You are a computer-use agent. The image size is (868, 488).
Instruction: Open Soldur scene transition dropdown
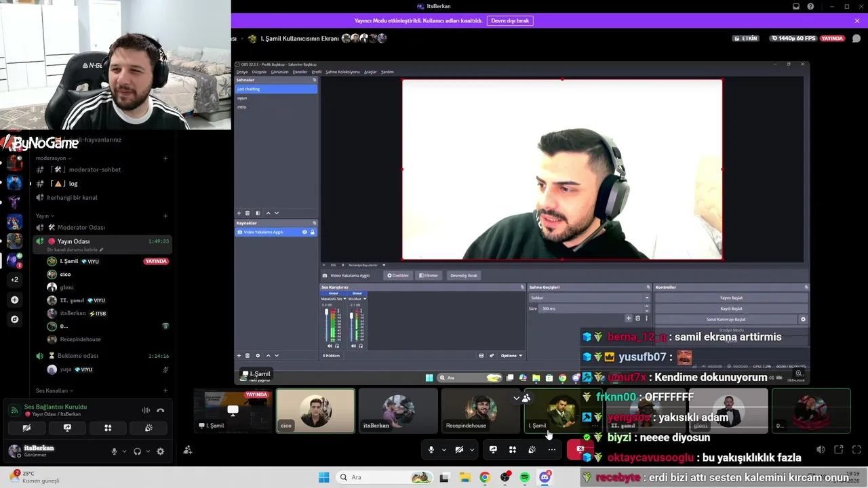(x=589, y=298)
